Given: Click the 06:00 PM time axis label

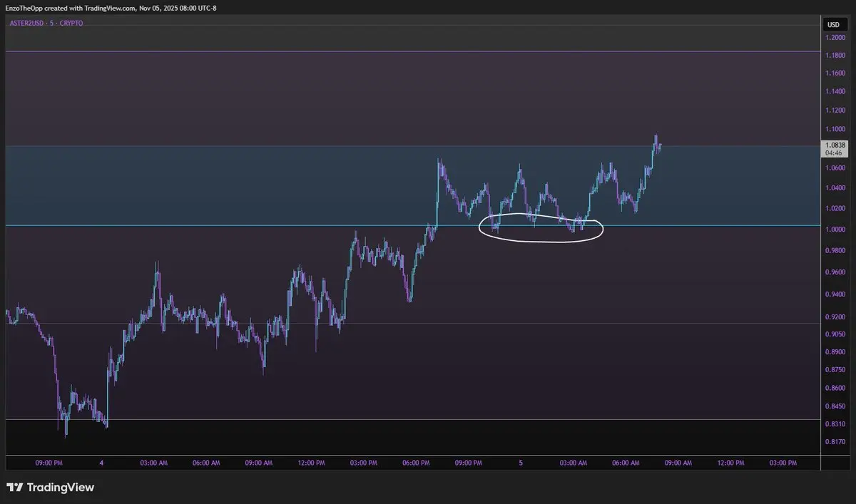Looking at the screenshot, I should [416, 463].
